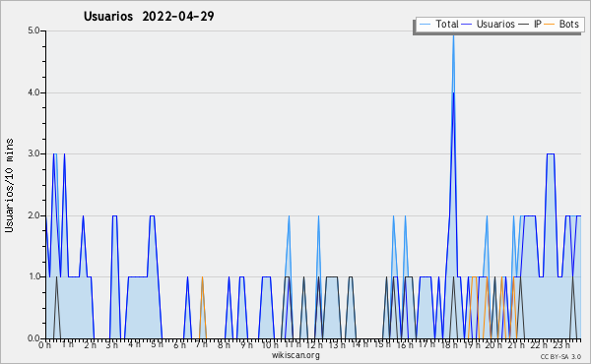Click the '1 h' x-axis label
The height and width of the screenshot is (364, 591).
[x=68, y=344]
